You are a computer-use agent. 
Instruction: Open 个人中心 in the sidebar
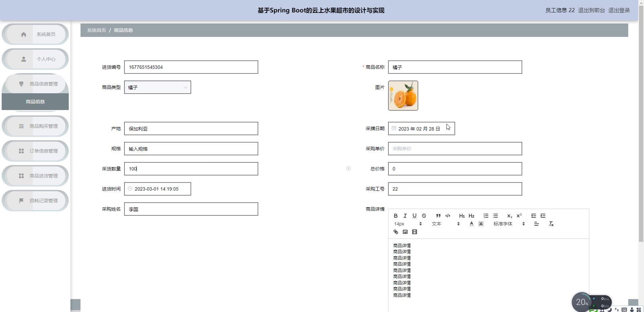(x=35, y=59)
